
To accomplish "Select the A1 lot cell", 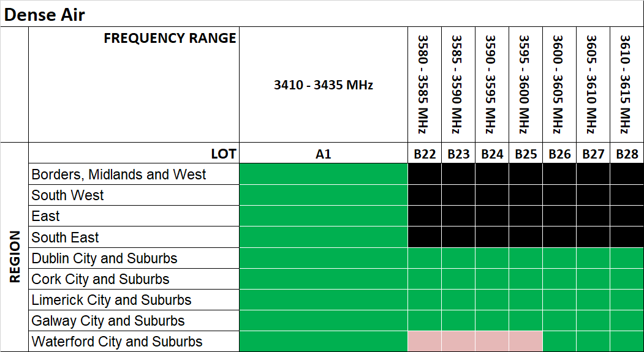I will [x=323, y=154].
